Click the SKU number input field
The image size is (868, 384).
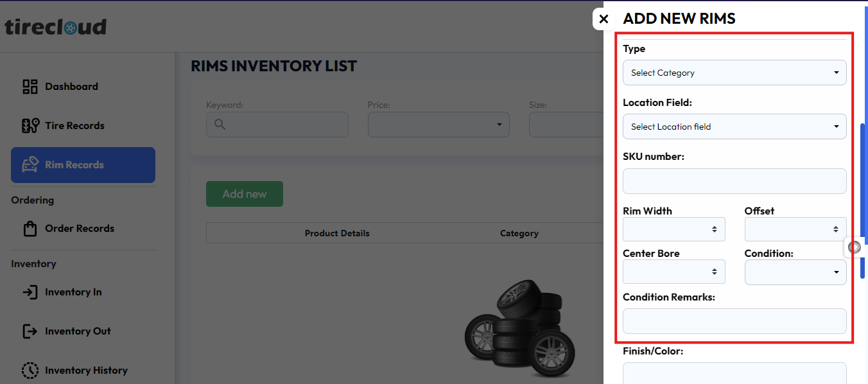point(734,181)
